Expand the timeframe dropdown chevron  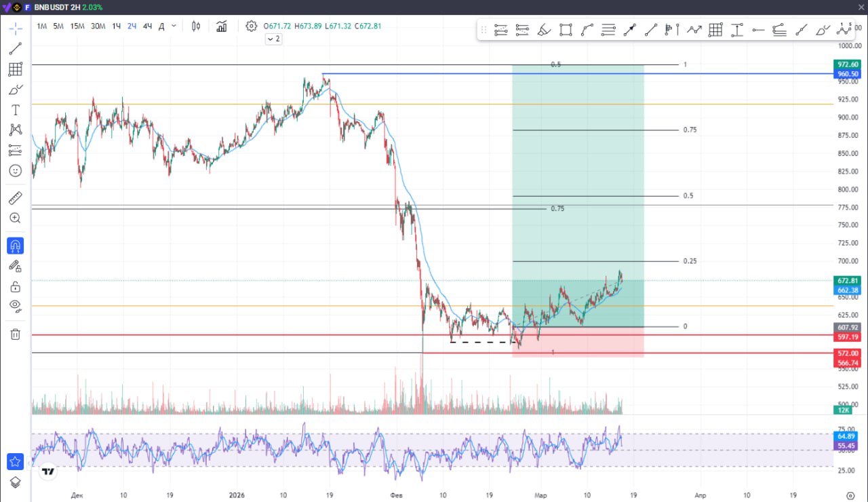(174, 26)
